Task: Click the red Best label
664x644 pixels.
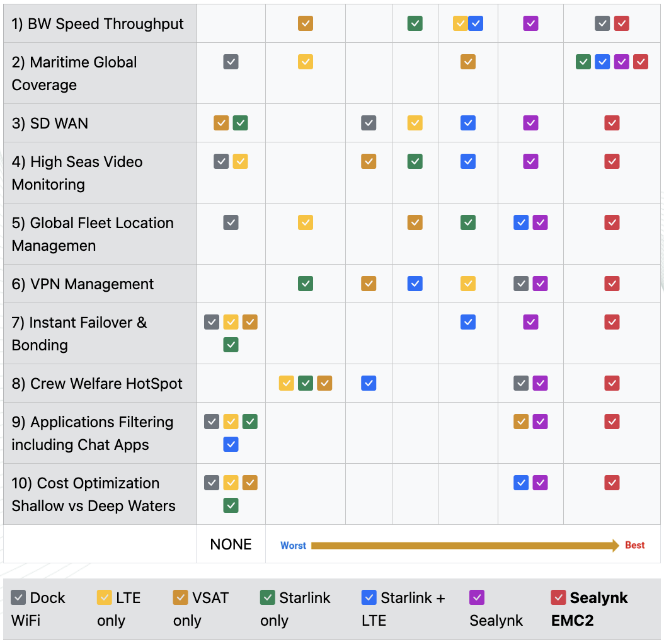Action: point(634,546)
